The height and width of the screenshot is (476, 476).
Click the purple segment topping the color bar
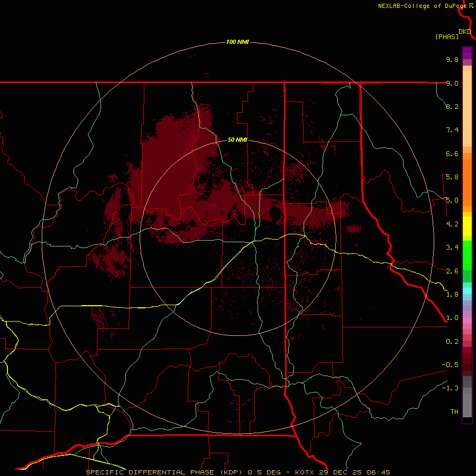(467, 53)
